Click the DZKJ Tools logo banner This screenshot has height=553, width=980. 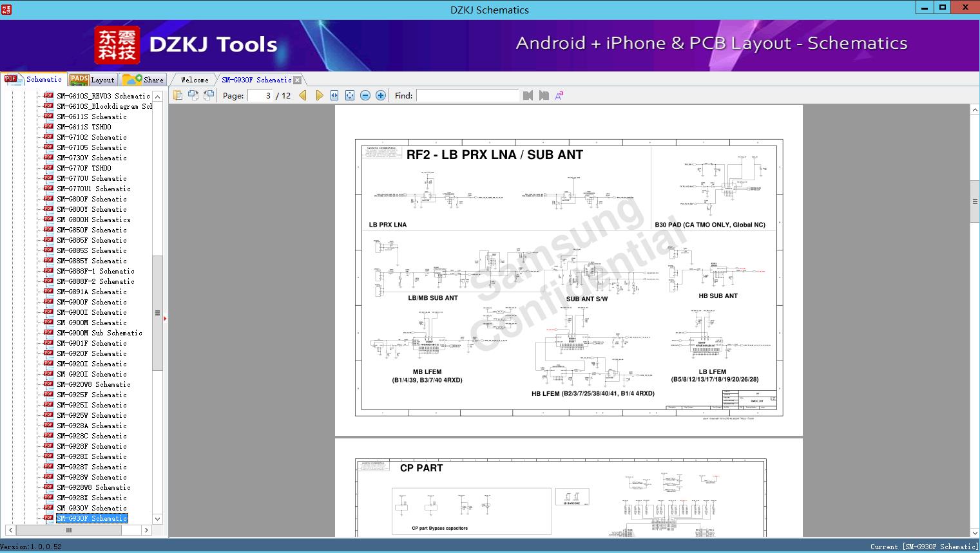[x=187, y=44]
